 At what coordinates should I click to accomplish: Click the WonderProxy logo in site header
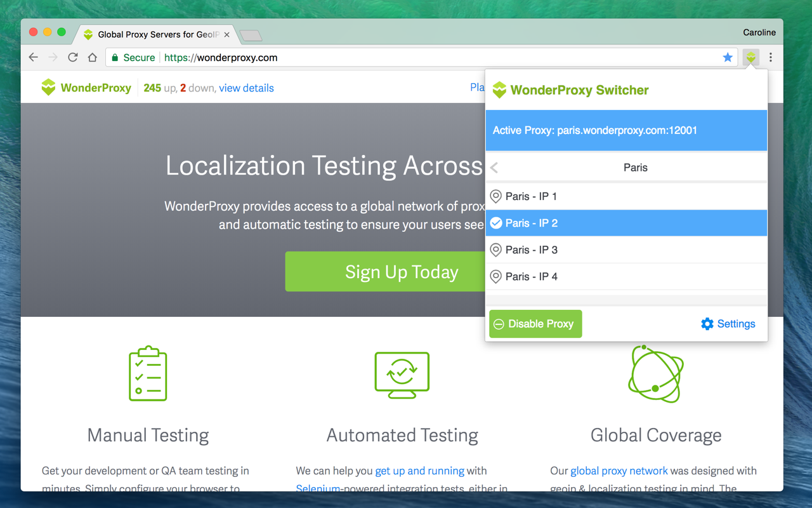coord(86,88)
